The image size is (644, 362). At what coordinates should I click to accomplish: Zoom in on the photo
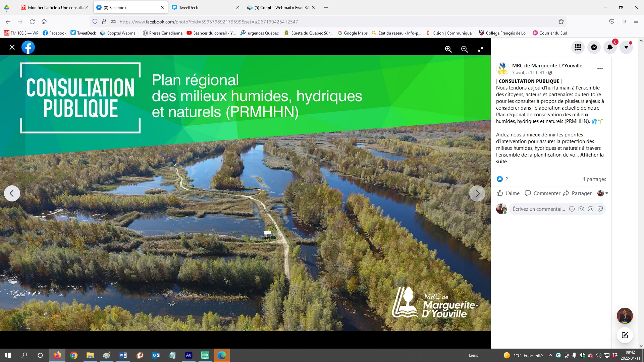pyautogui.click(x=448, y=49)
